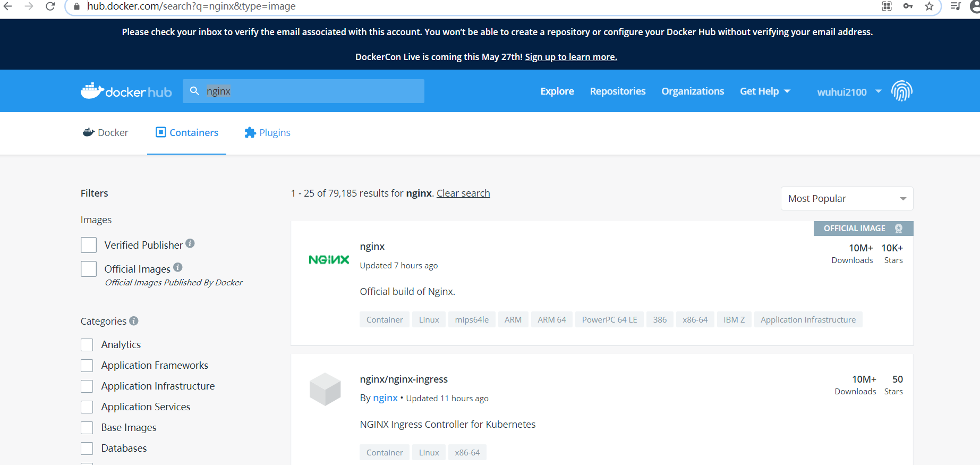Click the search magnifier icon
The width and height of the screenshot is (980, 465).
pos(194,91)
